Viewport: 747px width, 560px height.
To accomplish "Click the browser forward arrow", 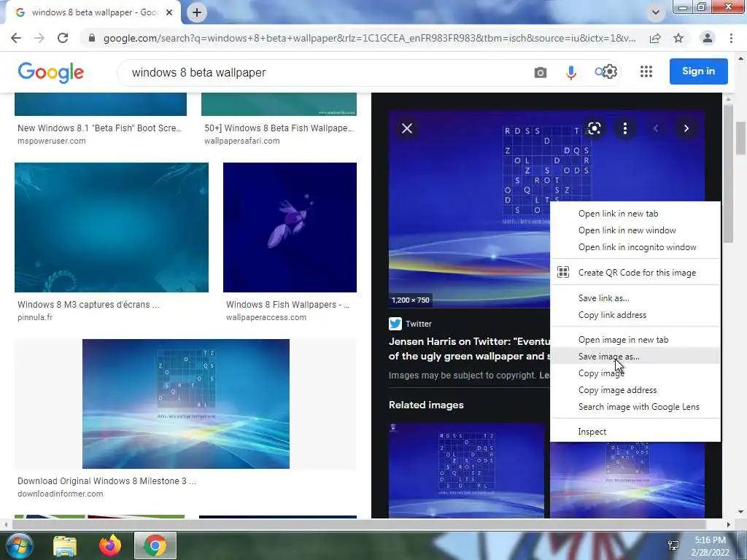I will tap(39, 38).
